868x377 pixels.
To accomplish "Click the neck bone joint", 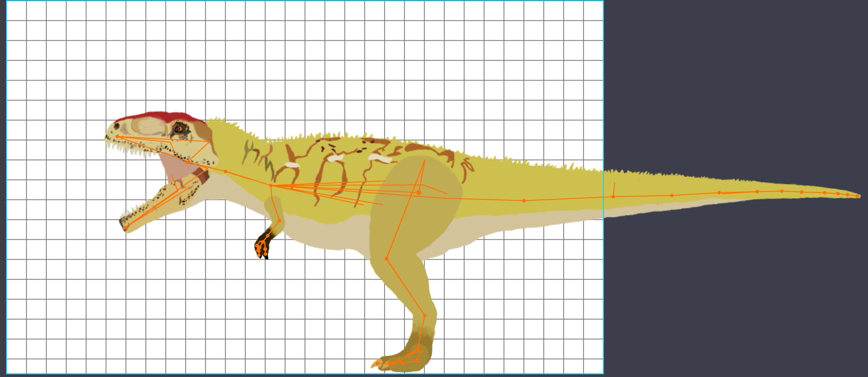I will (226, 171).
